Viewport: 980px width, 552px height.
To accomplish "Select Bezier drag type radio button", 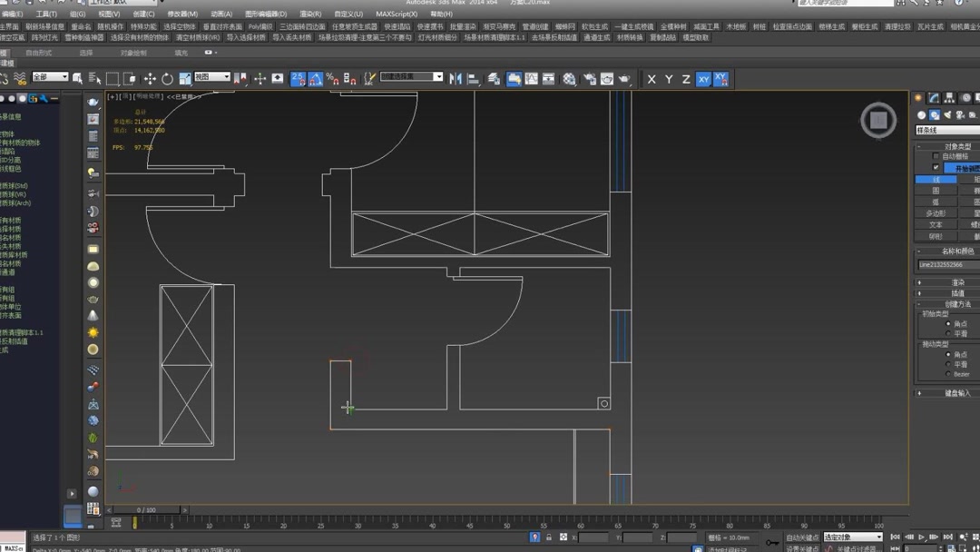I will 948,374.
